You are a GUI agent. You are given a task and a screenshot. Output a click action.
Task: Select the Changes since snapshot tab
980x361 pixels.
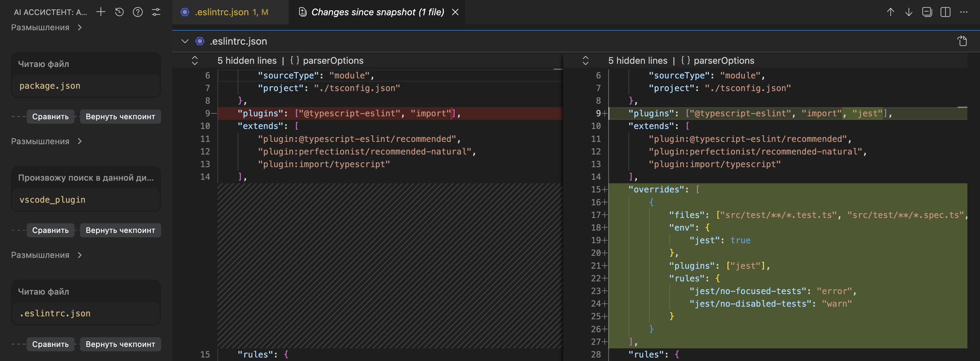(x=377, y=12)
